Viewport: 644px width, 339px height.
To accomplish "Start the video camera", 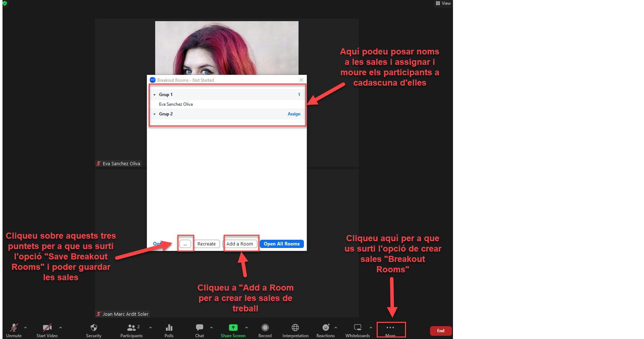I will tap(47, 330).
